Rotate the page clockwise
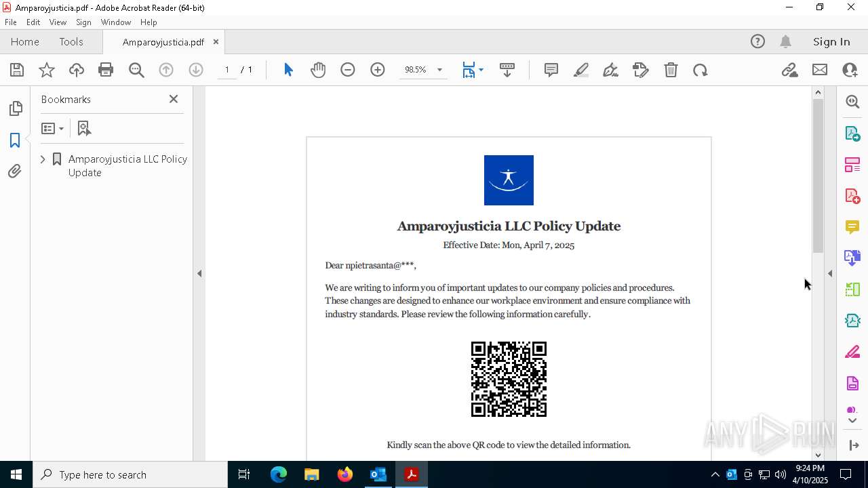868x488 pixels. click(x=701, y=70)
